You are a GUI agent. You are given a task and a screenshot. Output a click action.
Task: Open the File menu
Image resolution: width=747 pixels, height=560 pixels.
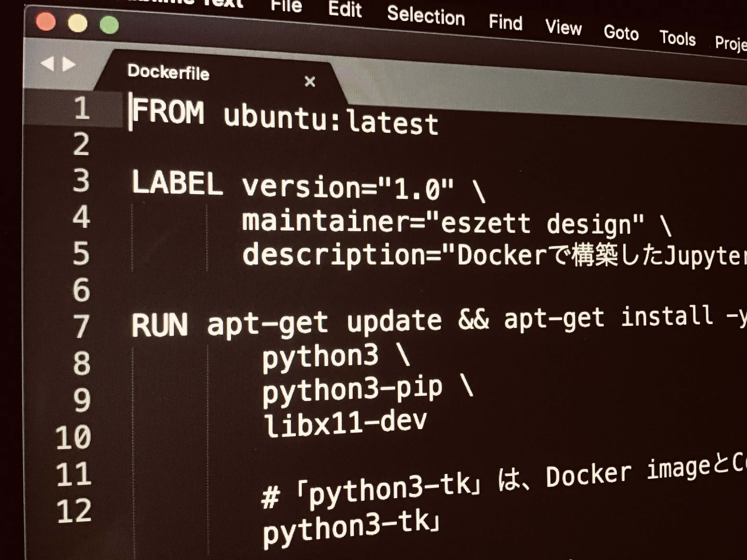pos(286,6)
